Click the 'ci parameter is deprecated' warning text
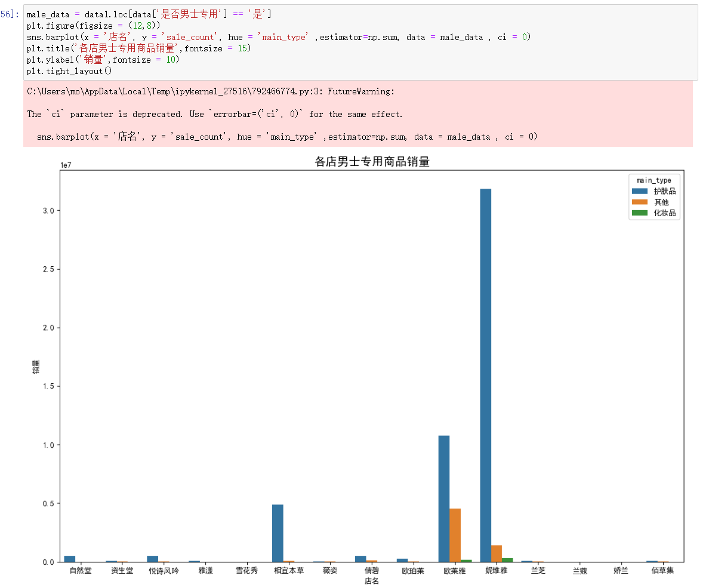Screen dimensions: 709x588 tap(214, 114)
